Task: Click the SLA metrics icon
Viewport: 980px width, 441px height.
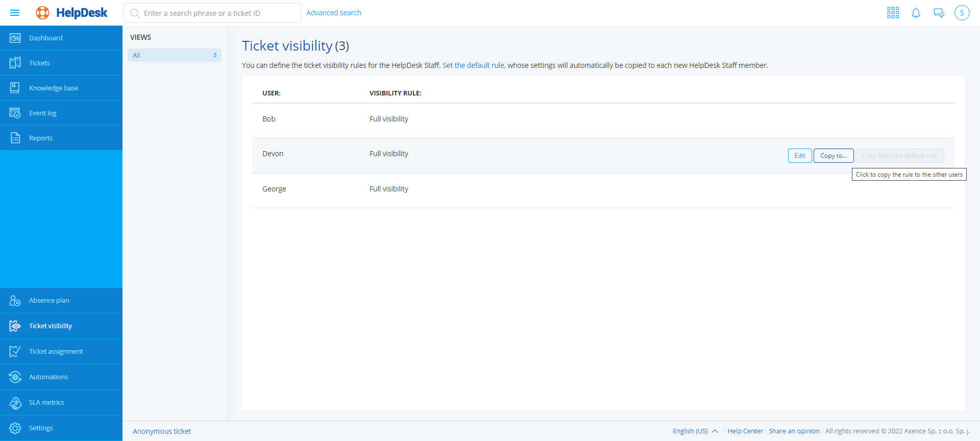Action: tap(15, 403)
